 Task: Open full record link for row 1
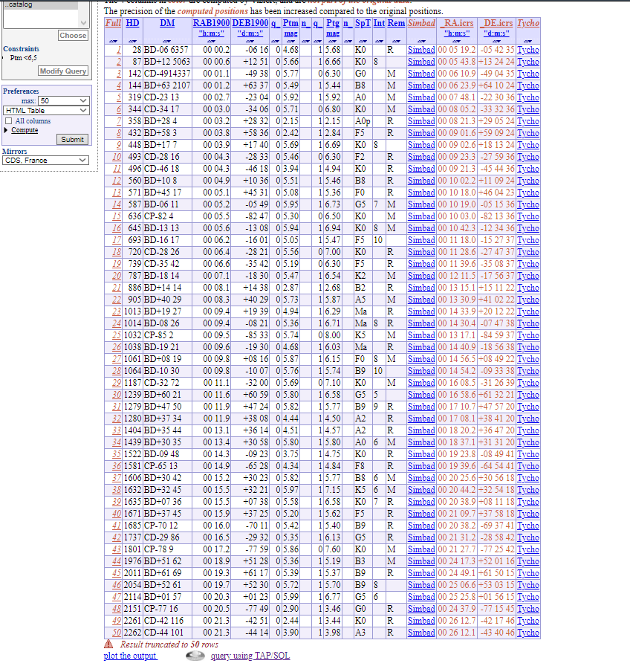(x=119, y=50)
